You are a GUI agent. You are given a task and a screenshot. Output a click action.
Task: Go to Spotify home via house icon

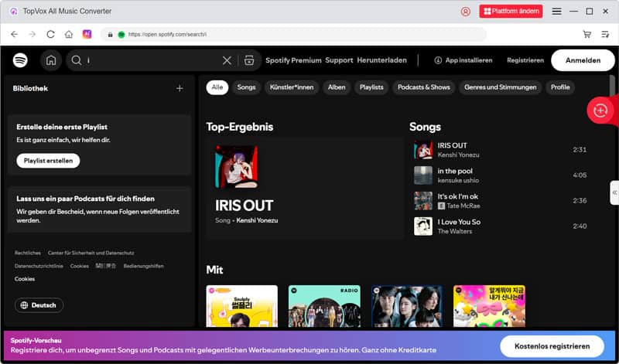pyautogui.click(x=51, y=60)
